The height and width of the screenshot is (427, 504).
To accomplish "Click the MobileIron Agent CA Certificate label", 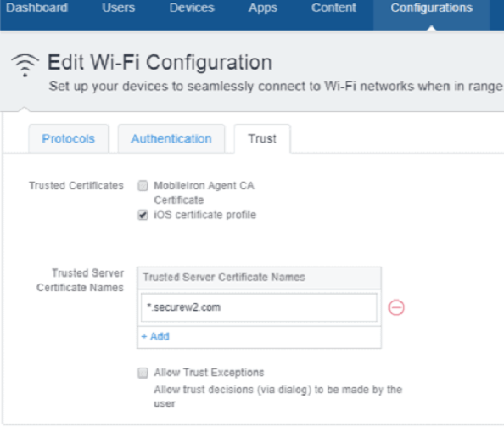I will [204, 193].
